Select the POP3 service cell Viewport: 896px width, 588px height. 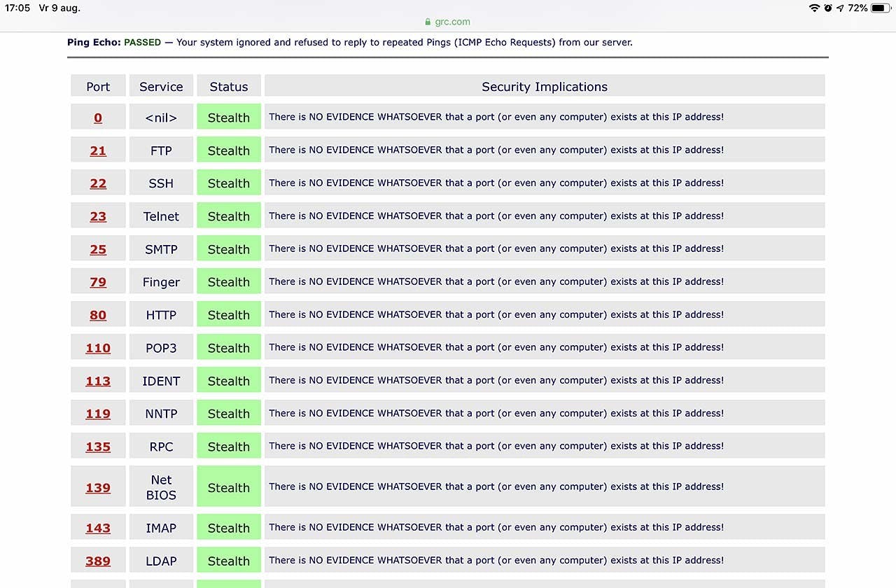click(x=161, y=348)
